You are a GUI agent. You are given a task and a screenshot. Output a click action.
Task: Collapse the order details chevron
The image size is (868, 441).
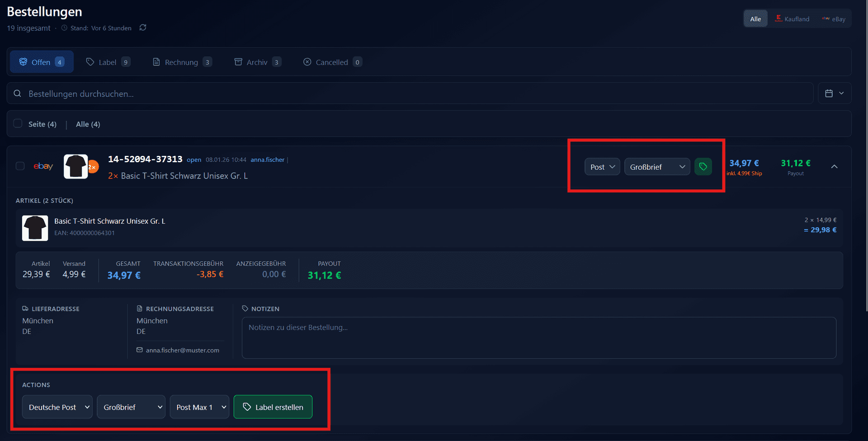[x=834, y=167]
